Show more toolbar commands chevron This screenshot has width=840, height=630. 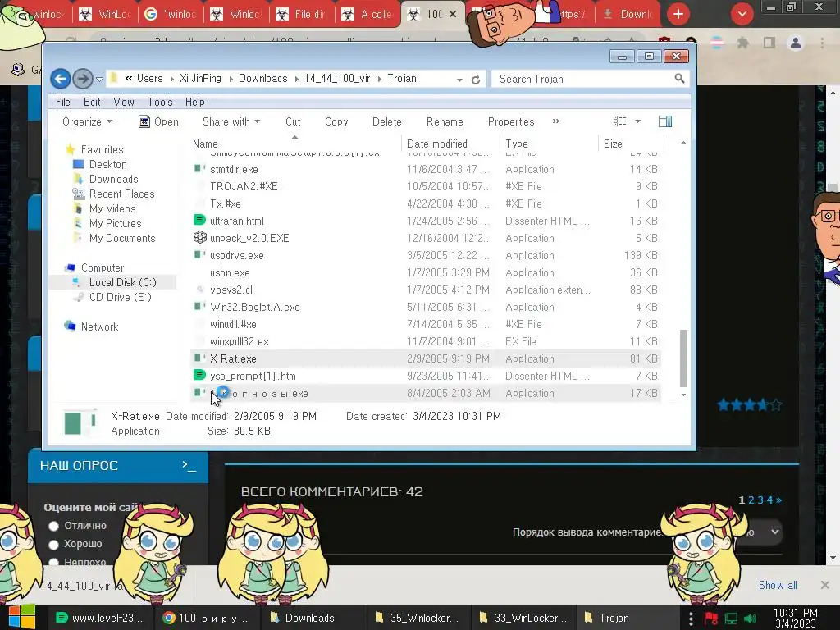pos(556,121)
